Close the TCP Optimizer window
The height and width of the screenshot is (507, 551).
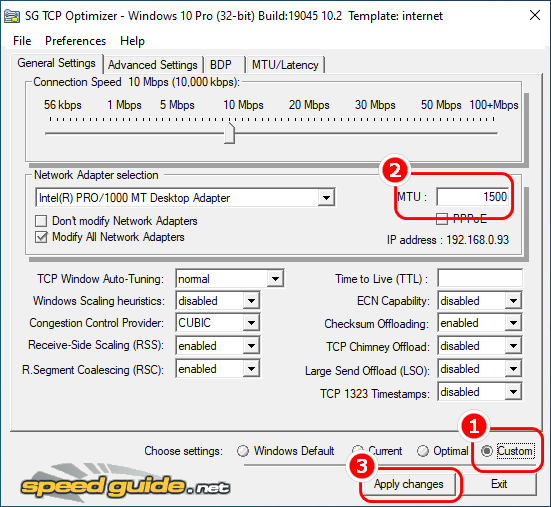[535, 15]
